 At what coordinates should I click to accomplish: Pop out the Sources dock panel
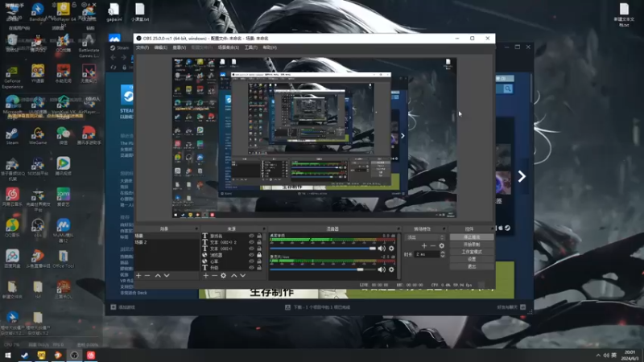(264, 228)
